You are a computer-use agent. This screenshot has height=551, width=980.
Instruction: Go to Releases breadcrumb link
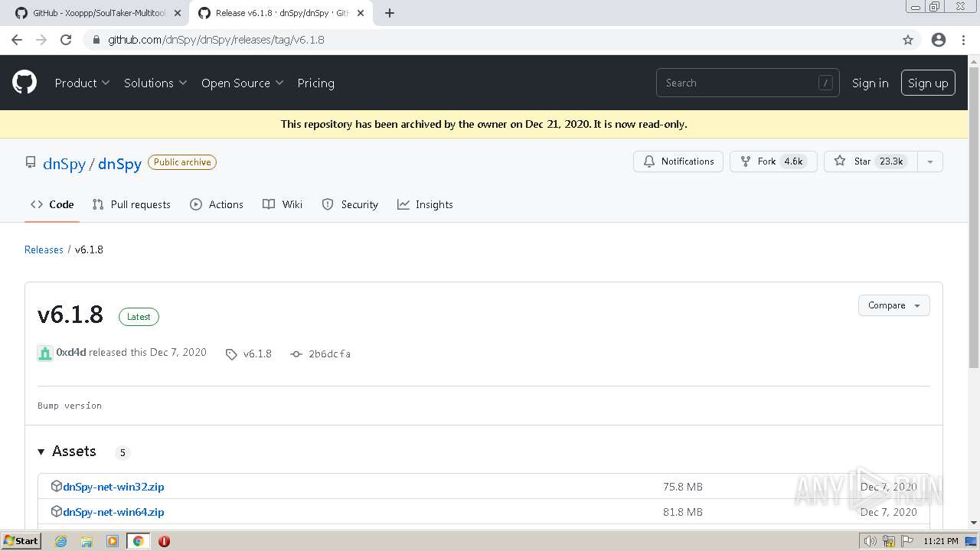(44, 249)
